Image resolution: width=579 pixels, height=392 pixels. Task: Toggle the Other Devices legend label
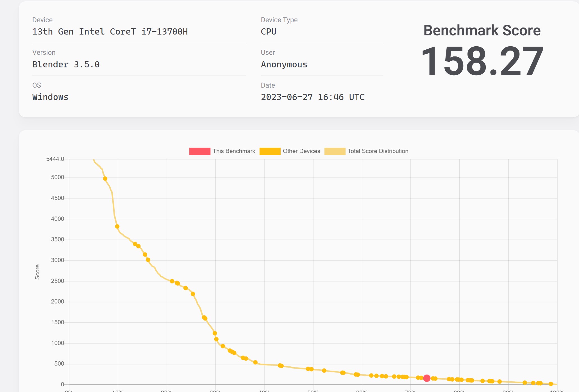pyautogui.click(x=301, y=151)
